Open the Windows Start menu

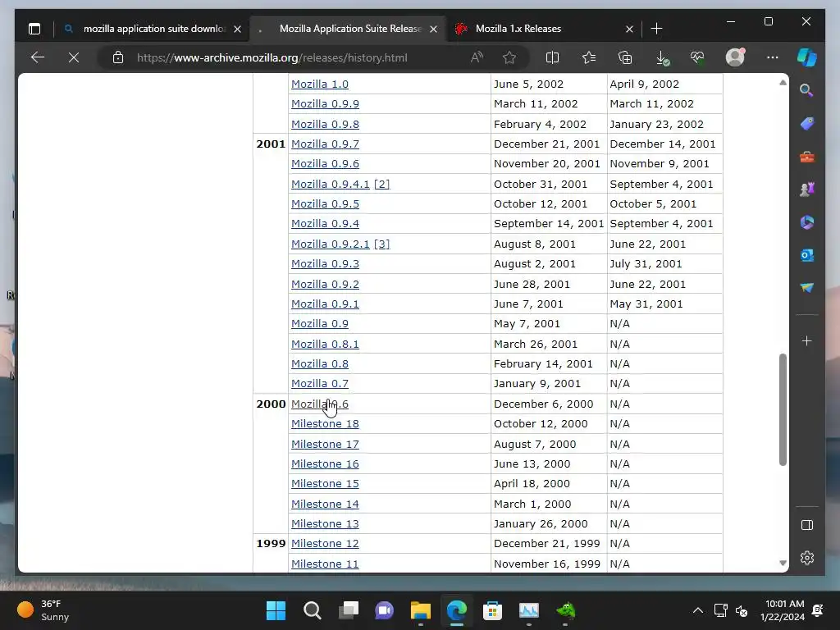[x=276, y=610]
